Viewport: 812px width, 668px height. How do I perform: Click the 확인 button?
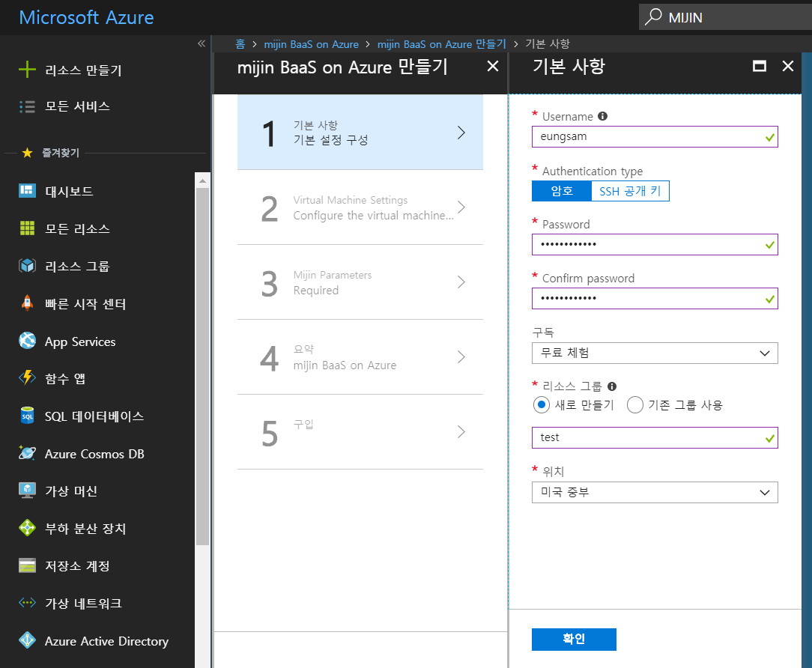[x=574, y=639]
